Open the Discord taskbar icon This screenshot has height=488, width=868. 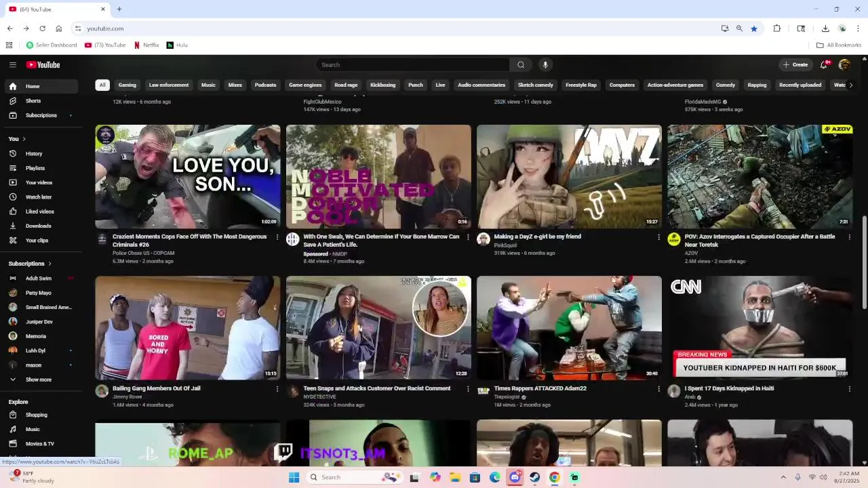click(515, 477)
